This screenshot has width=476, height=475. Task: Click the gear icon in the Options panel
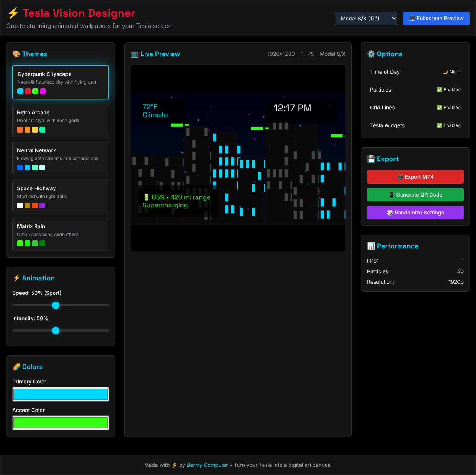pyautogui.click(x=371, y=54)
